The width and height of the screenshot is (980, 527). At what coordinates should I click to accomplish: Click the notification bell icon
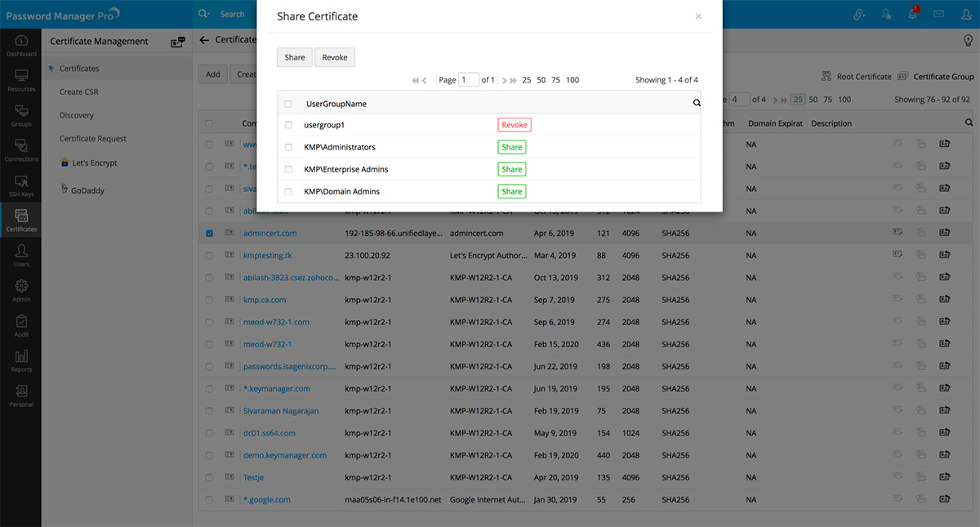912,14
